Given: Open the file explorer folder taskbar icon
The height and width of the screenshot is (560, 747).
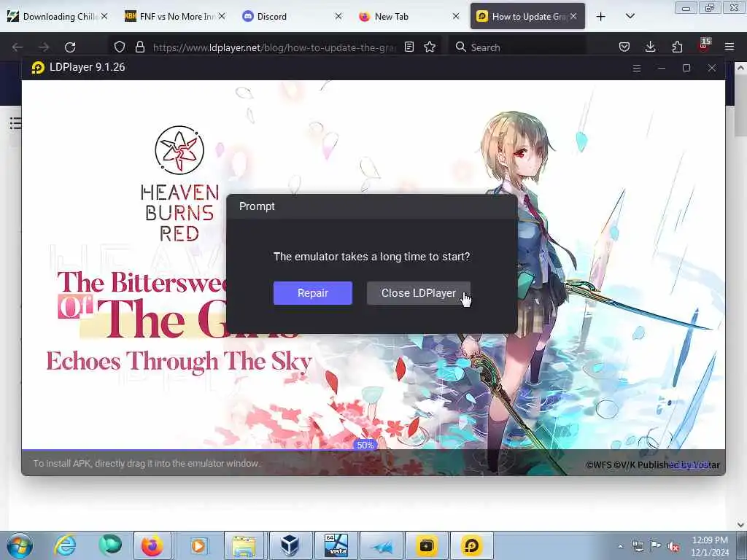Looking at the screenshot, I should pyautogui.click(x=244, y=545).
